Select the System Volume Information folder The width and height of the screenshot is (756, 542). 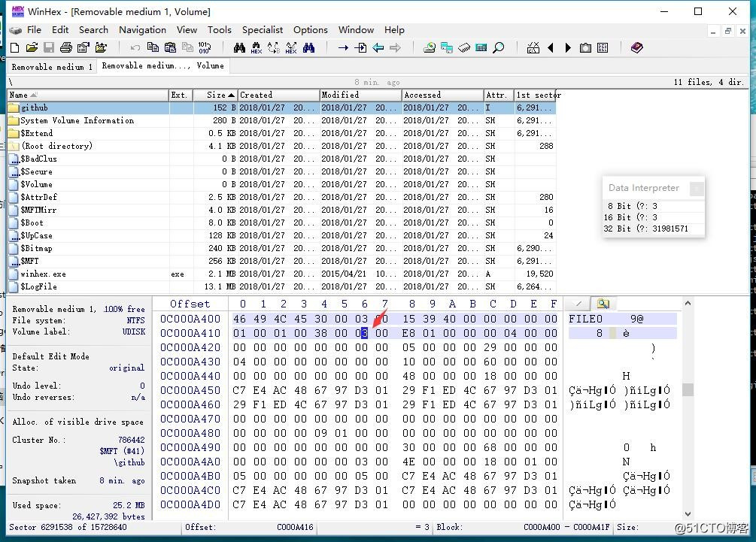point(281,120)
